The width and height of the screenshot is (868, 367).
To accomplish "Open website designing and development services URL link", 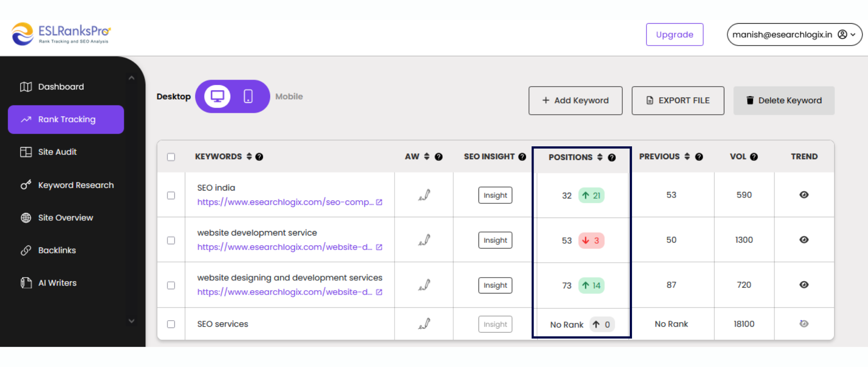I will pyautogui.click(x=284, y=292).
